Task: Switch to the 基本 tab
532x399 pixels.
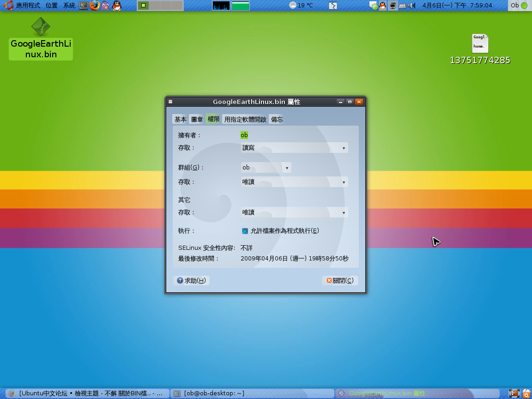Action: pyautogui.click(x=180, y=119)
